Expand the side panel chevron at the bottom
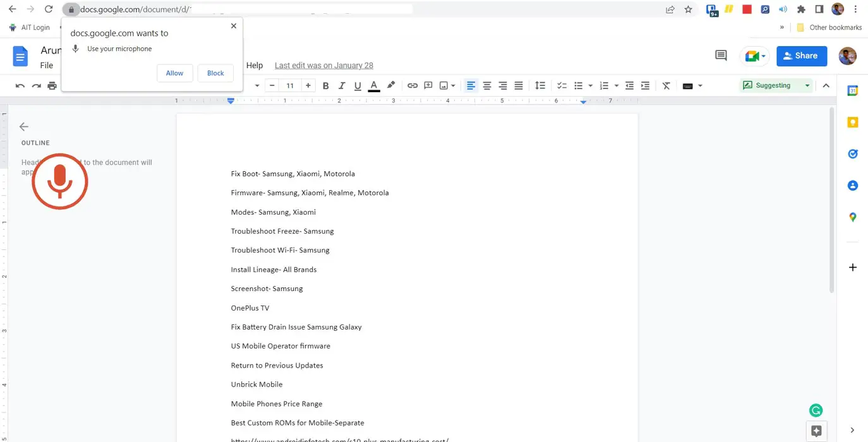 click(x=852, y=430)
